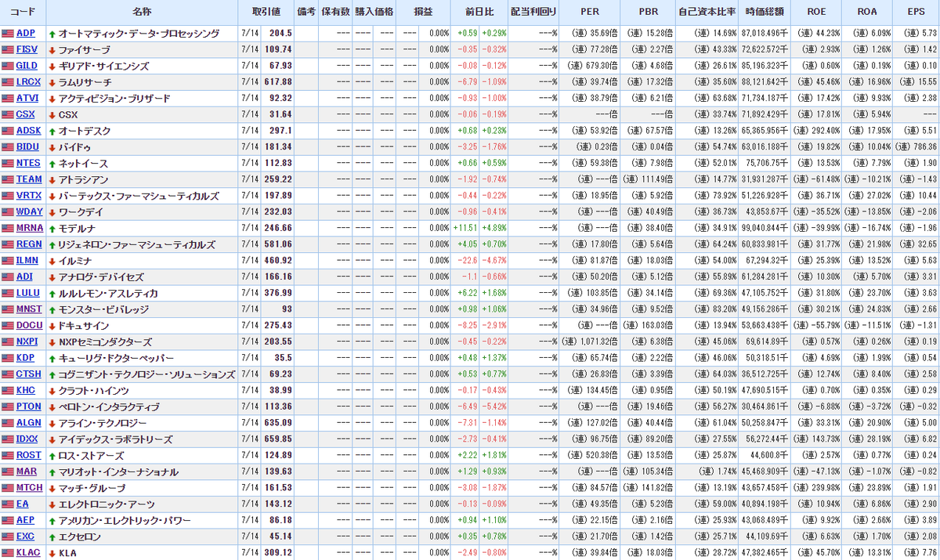
Task: Click the green up arrow for オートマティック・データ・プロセッシング
Action: tap(52, 34)
